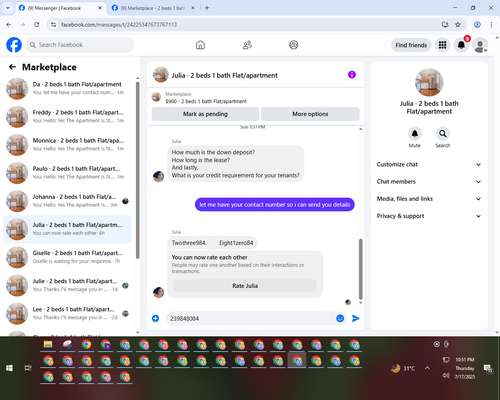Click the Mark as pending button
Image resolution: width=500 pixels, height=400 pixels.
pos(205,114)
